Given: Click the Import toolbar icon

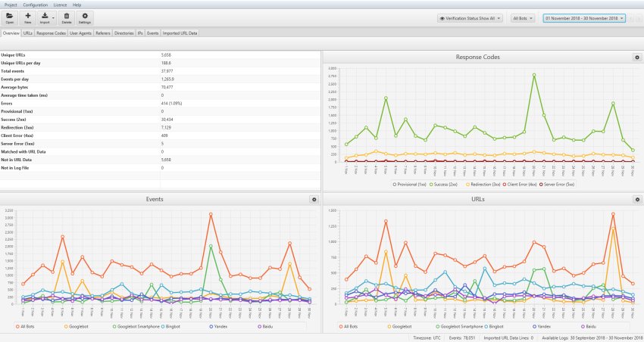Looking at the screenshot, I should [46, 17].
